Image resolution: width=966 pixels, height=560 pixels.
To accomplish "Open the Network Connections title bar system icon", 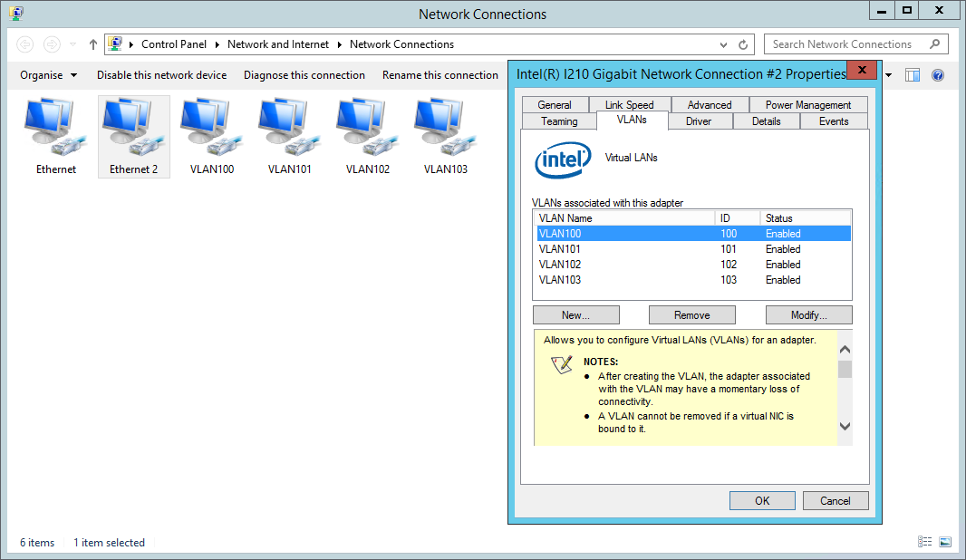I will (16, 13).
